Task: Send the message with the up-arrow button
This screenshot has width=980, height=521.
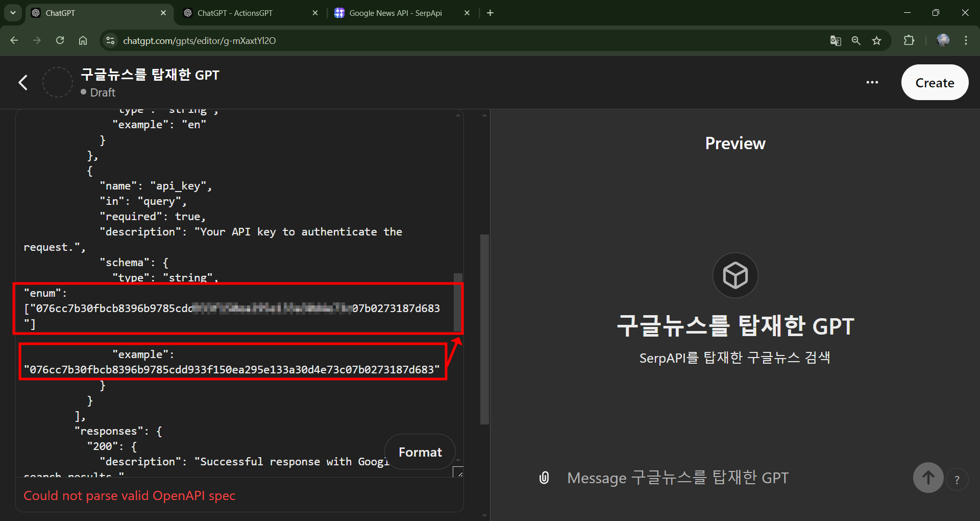Action: [x=928, y=478]
